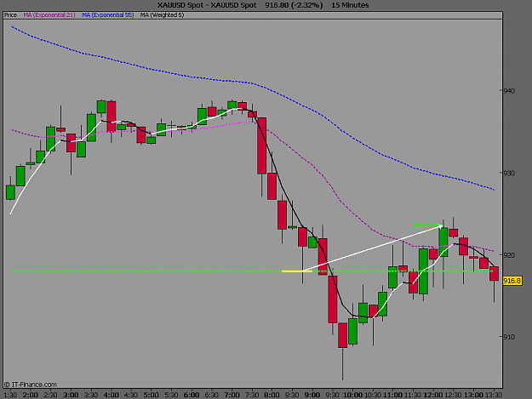This screenshot has width=532, height=399.
Task: Click the last red candle at 13:30
Action: (494, 274)
